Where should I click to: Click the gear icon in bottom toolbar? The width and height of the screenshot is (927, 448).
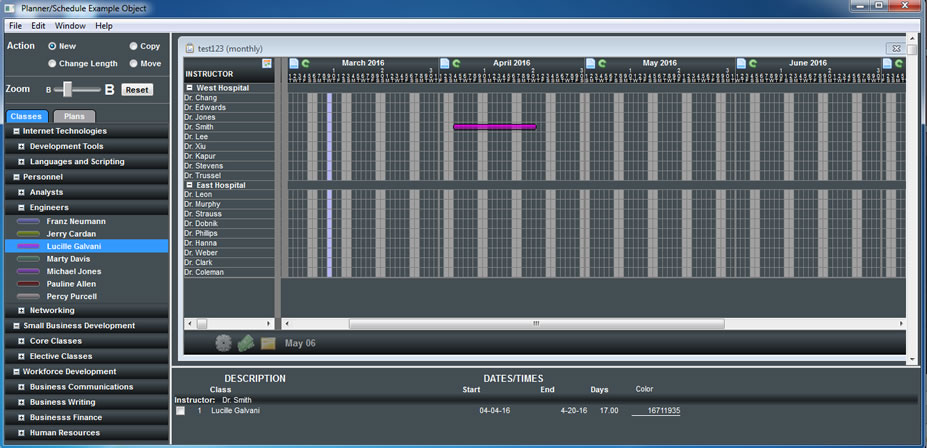pyautogui.click(x=223, y=343)
